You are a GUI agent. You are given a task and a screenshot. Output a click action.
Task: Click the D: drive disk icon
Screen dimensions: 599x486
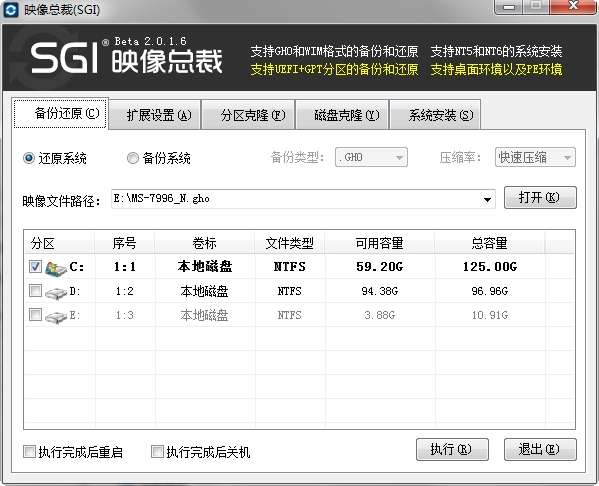56,293
